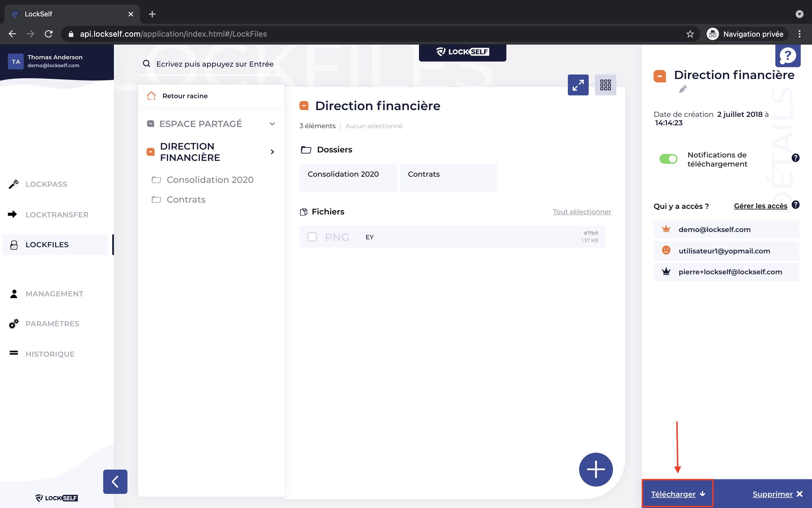Viewport: 812px width, 508px height.
Task: Click the search magnifier icon
Action: [146, 63]
